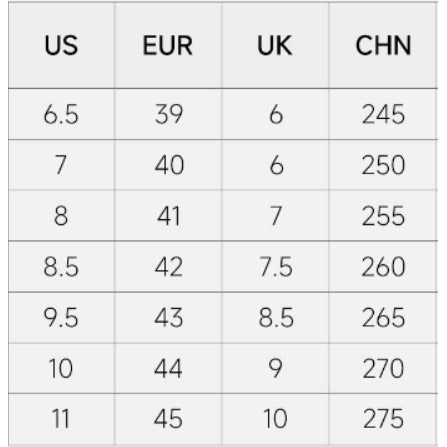Select EUR size 39 cell
Viewport: 447px width, 447px height.
[168, 114]
